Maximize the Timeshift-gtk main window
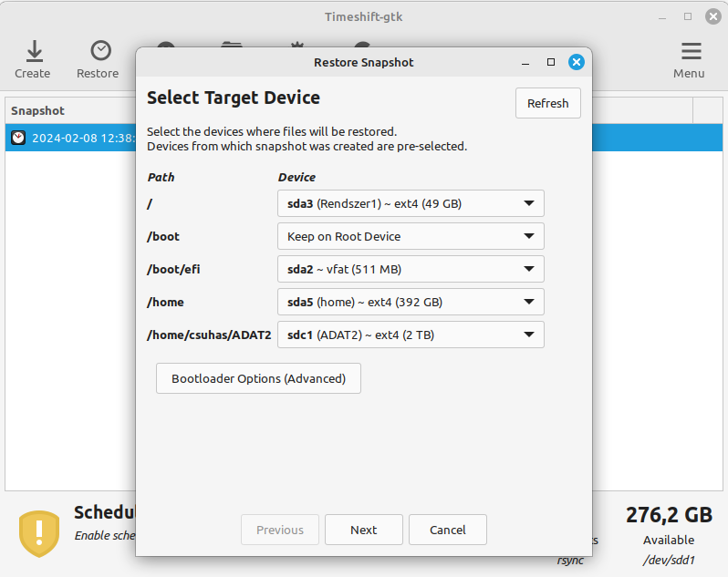Viewport: 728px width, 577px height. pos(688,16)
